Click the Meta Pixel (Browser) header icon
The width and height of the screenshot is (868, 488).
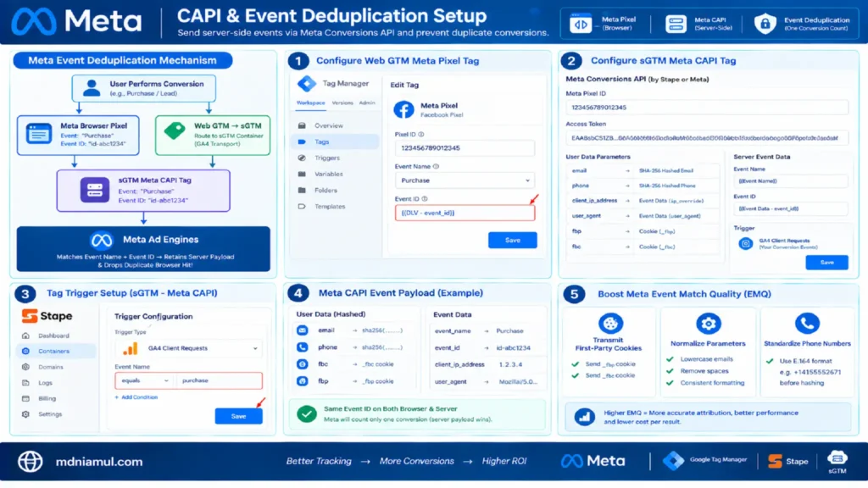581,24
